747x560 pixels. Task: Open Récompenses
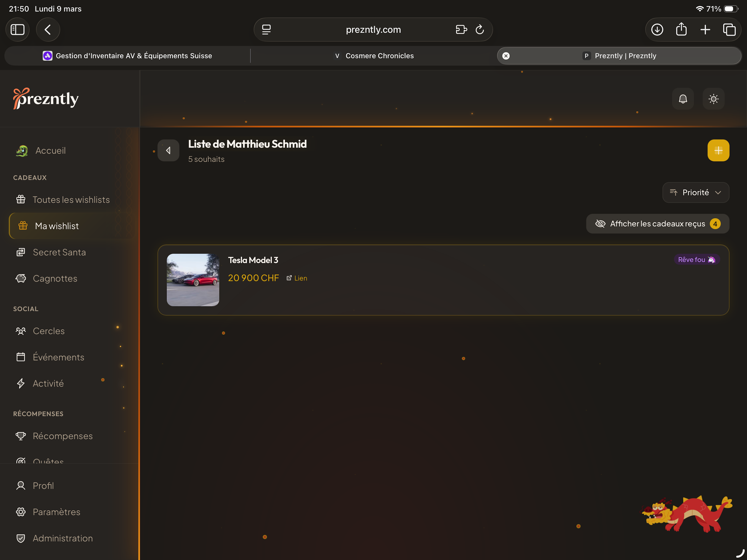[x=69, y=436]
